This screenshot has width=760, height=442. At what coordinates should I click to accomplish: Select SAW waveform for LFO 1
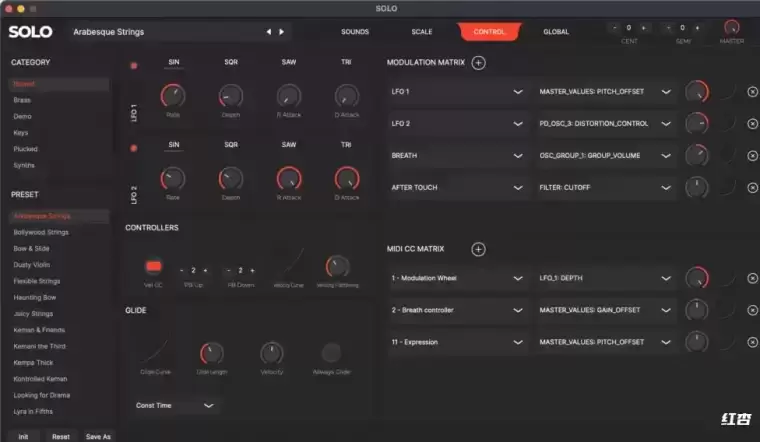[289, 62]
